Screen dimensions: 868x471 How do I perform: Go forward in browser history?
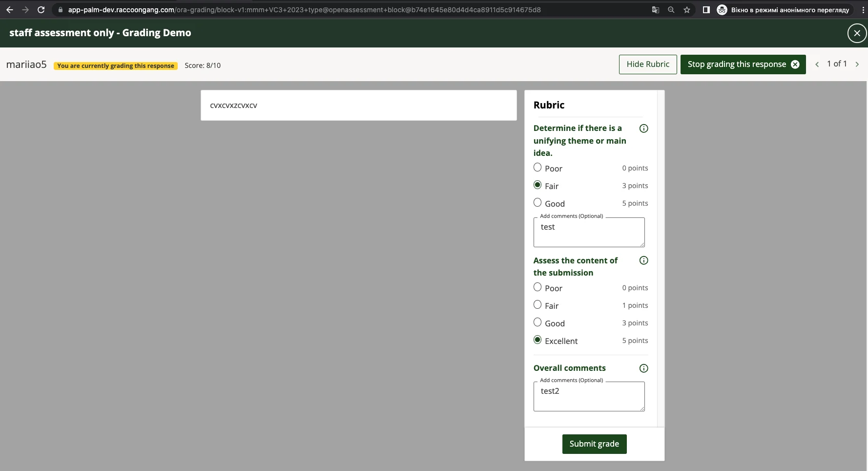(x=25, y=10)
